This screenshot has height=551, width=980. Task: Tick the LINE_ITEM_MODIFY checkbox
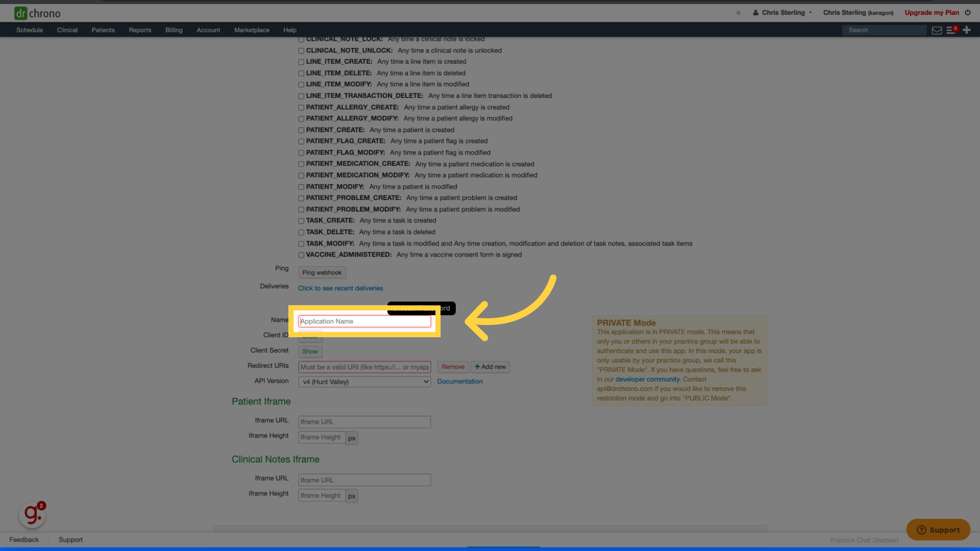click(x=301, y=85)
